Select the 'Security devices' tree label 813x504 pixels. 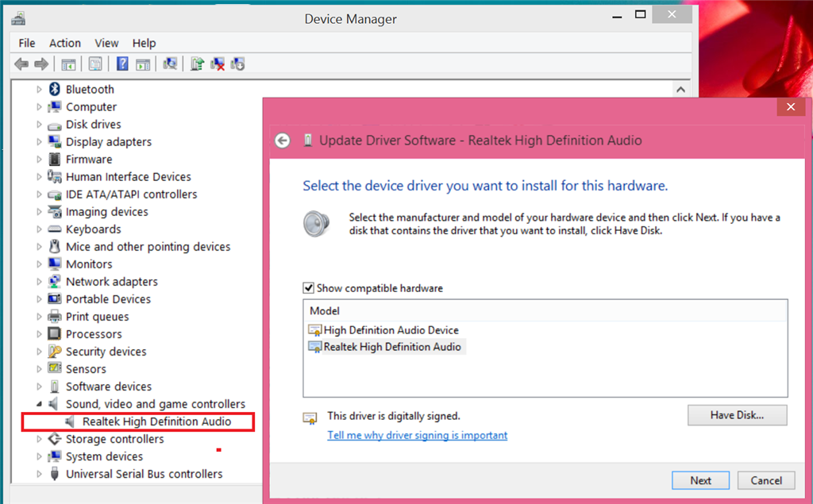(106, 352)
